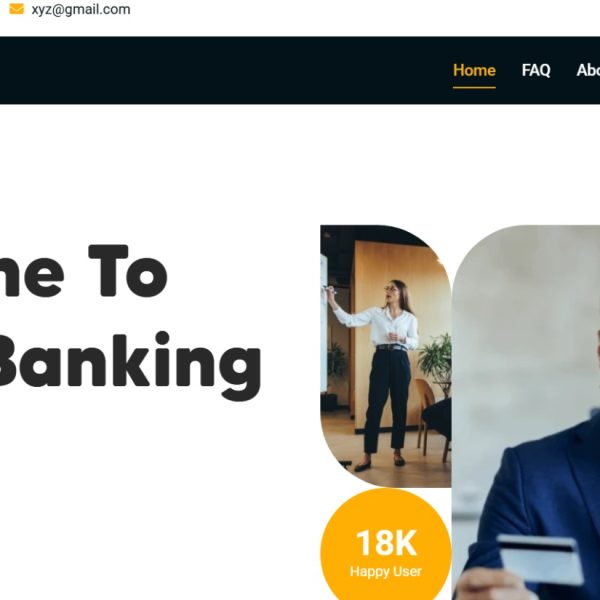Viewport: 600px width, 600px height.
Task: Go to the Home navigation tab
Action: [x=474, y=70]
